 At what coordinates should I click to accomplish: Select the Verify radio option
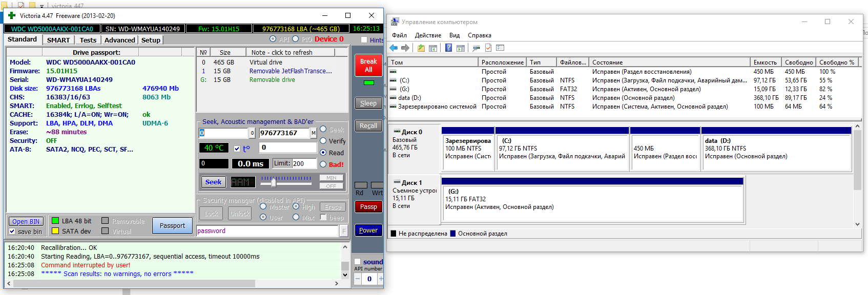pos(323,141)
